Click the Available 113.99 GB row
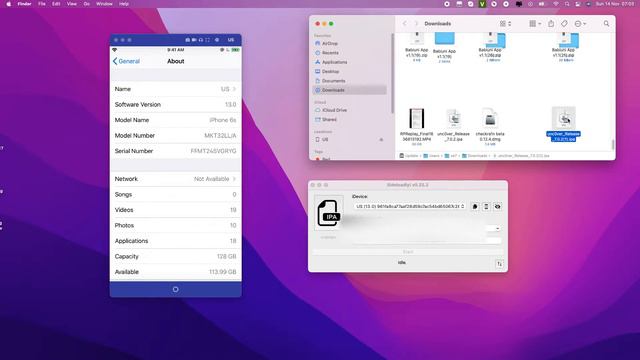This screenshot has width=640, height=360. [176, 272]
